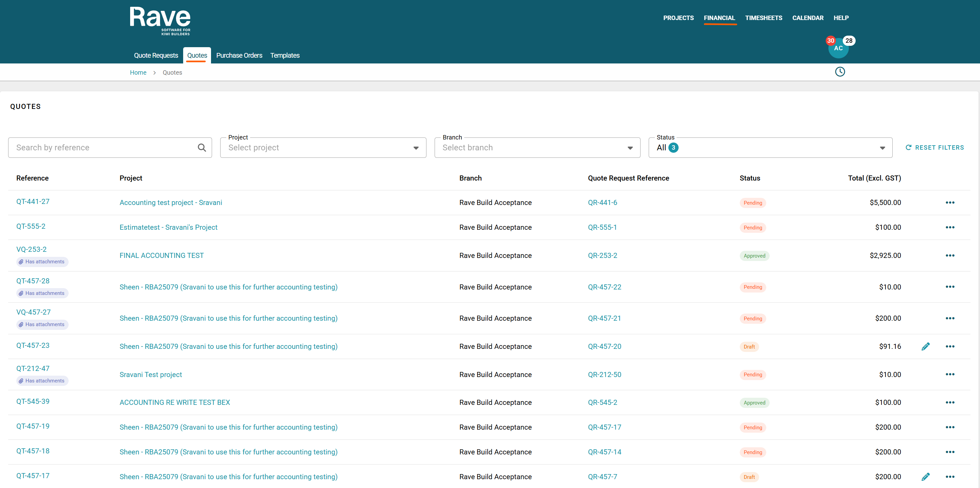Image resolution: width=980 pixels, height=488 pixels.
Task: Open the clock history icon
Action: (840, 72)
